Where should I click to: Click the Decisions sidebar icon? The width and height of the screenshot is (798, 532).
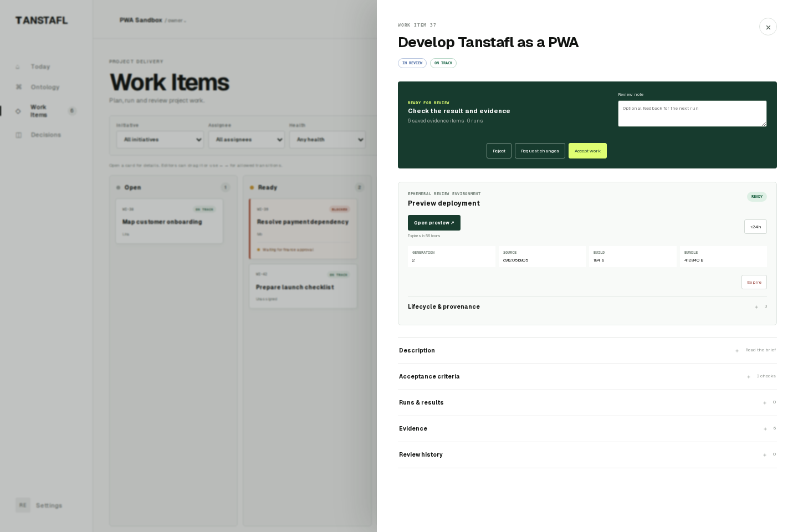(18, 135)
